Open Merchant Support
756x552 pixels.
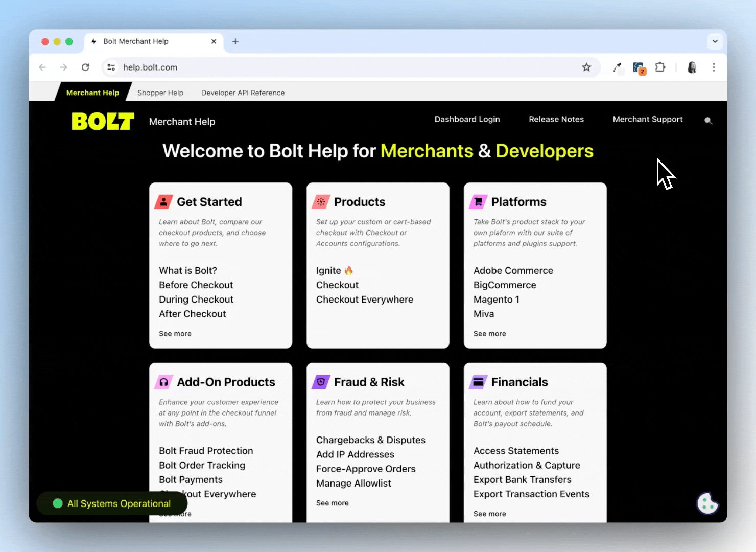[x=648, y=119]
